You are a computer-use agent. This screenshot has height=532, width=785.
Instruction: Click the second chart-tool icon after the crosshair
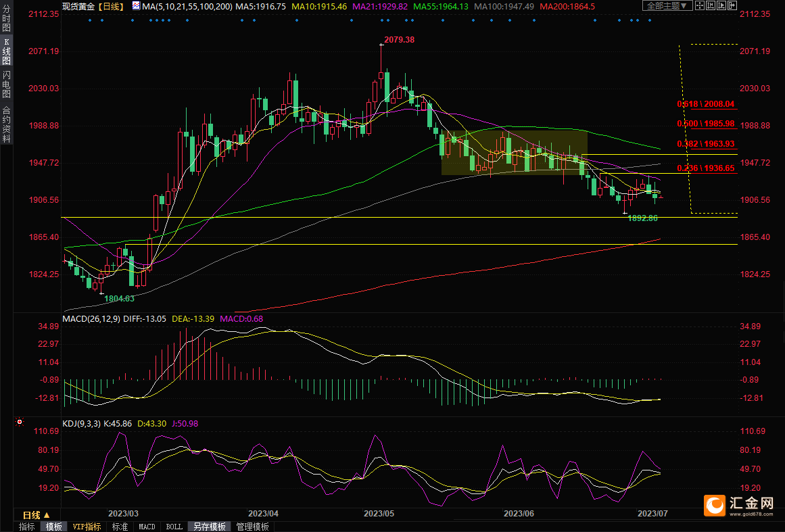(712, 6)
